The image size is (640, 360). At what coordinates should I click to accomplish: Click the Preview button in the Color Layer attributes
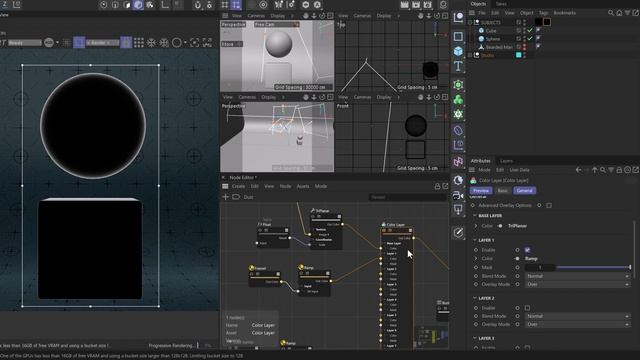pos(481,191)
